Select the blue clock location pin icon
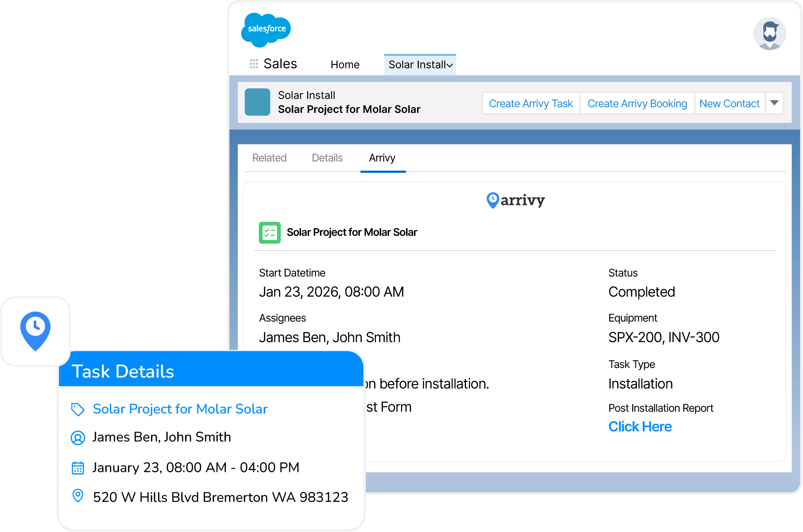The image size is (803, 532). coord(35,331)
